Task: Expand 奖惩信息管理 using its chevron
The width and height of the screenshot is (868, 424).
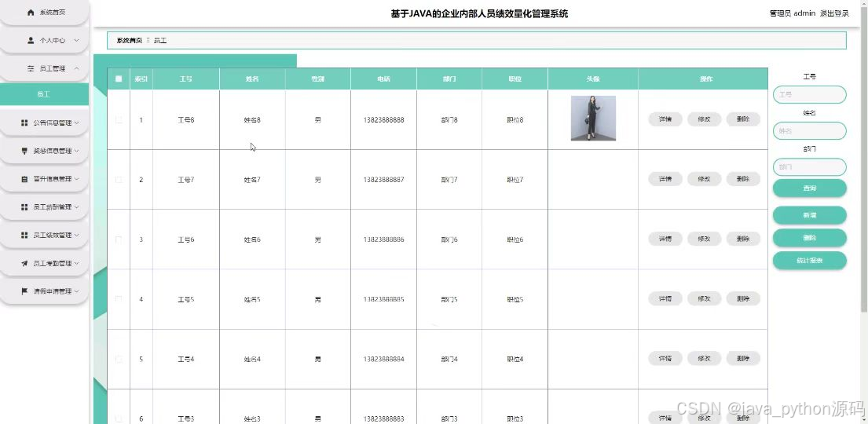Action: (x=76, y=151)
